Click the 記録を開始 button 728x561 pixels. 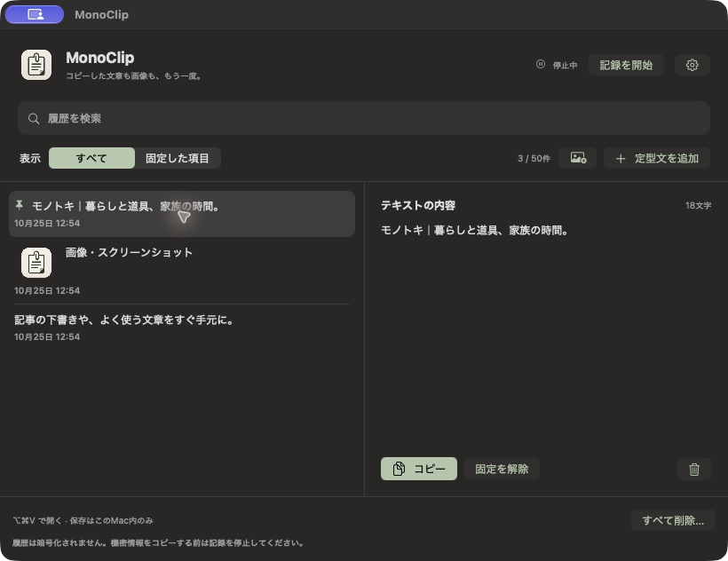(626, 65)
